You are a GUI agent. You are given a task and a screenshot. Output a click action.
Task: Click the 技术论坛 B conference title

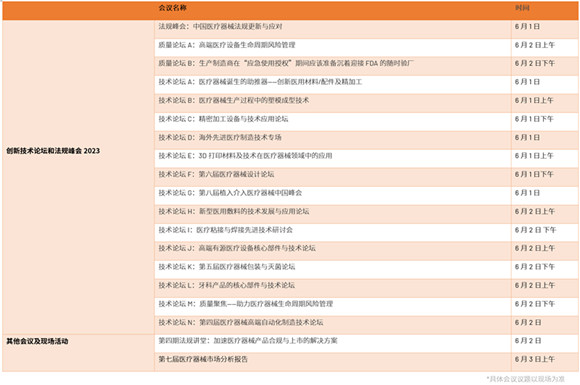click(234, 100)
